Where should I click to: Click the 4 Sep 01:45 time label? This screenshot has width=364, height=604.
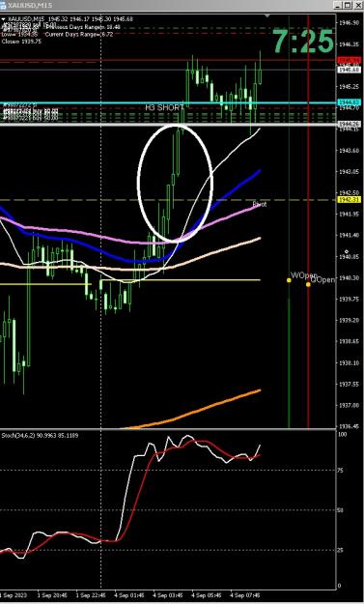click(x=129, y=595)
